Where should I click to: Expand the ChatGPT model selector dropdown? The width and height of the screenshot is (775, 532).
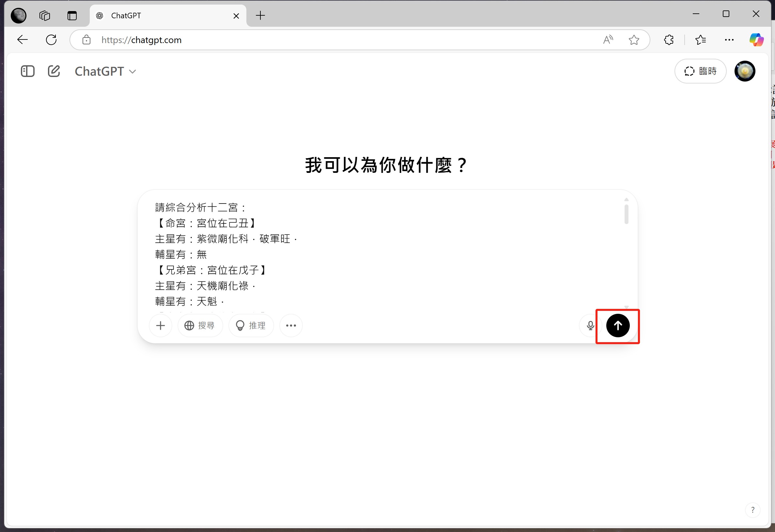105,71
